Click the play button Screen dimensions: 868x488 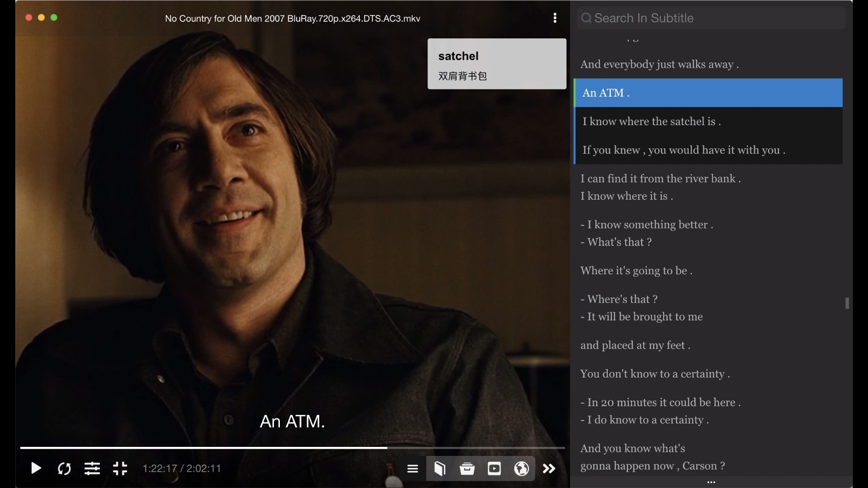[36, 469]
